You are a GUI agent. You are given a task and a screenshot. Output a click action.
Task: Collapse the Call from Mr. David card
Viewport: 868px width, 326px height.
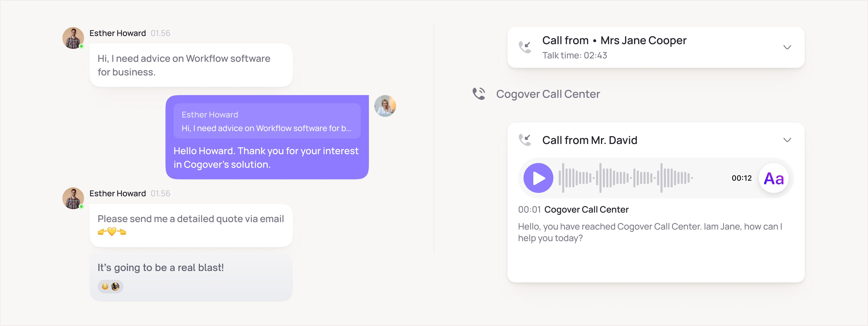coord(787,140)
